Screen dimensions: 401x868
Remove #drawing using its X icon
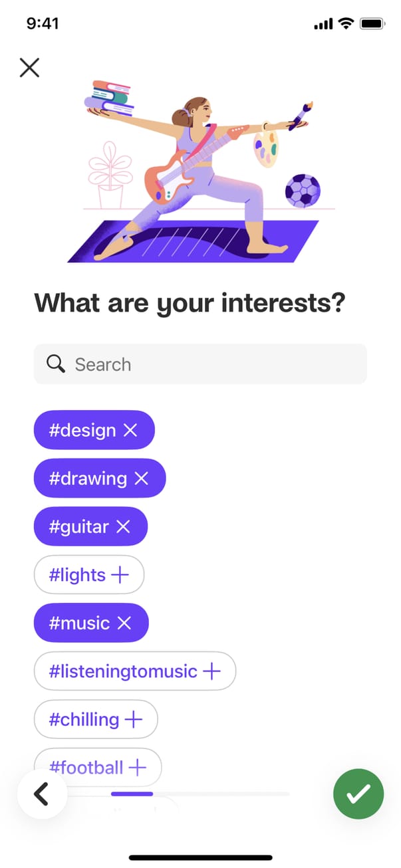(x=141, y=479)
